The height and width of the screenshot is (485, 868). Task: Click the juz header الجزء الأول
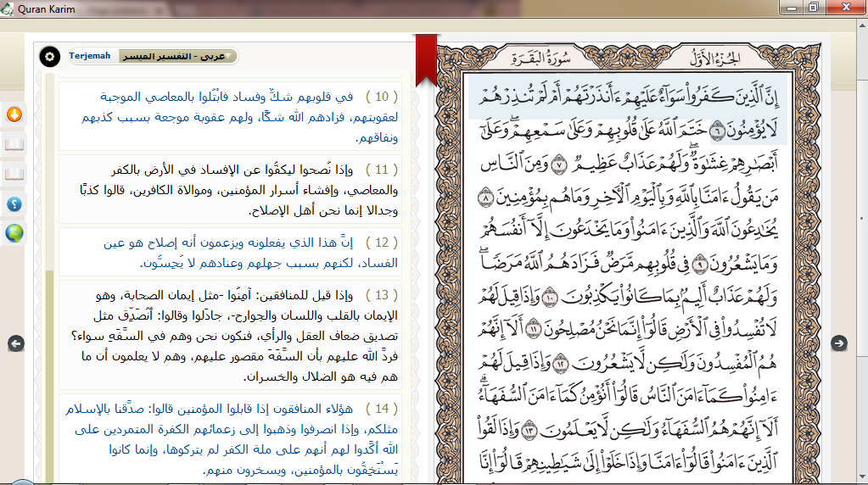[715, 58]
